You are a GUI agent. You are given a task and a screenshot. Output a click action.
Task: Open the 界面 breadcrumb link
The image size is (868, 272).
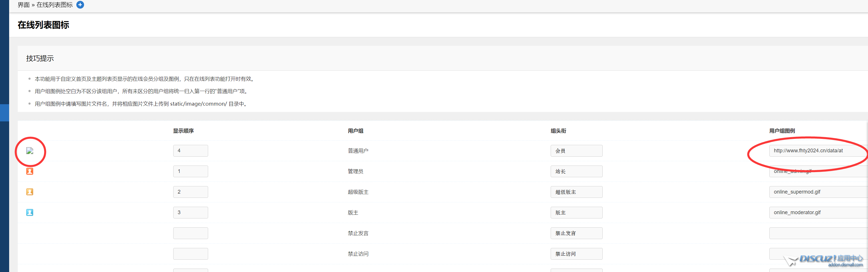(23, 5)
